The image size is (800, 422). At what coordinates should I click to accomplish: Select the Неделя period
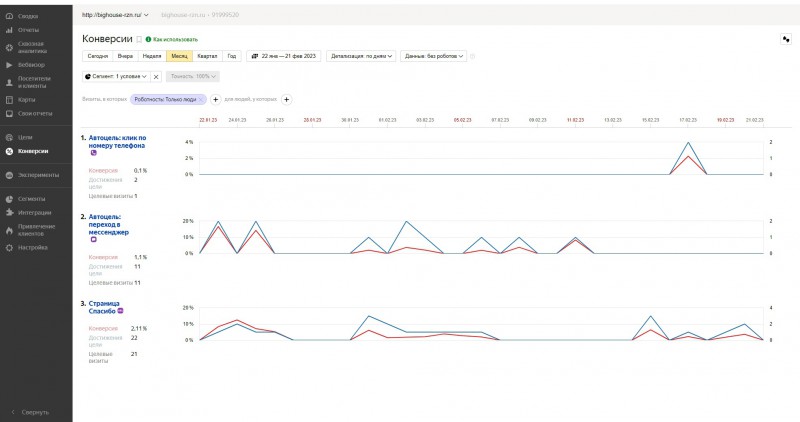[152, 56]
